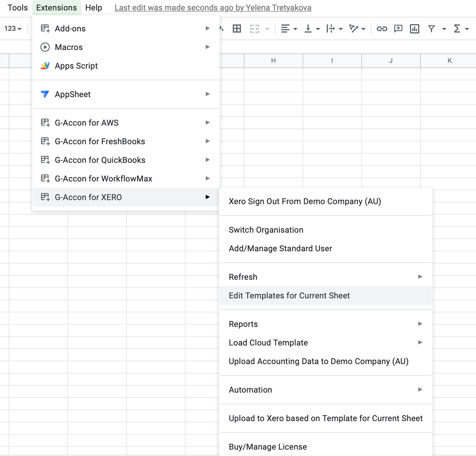Close the Extensions menu
This screenshot has width=476, height=456.
56,8
